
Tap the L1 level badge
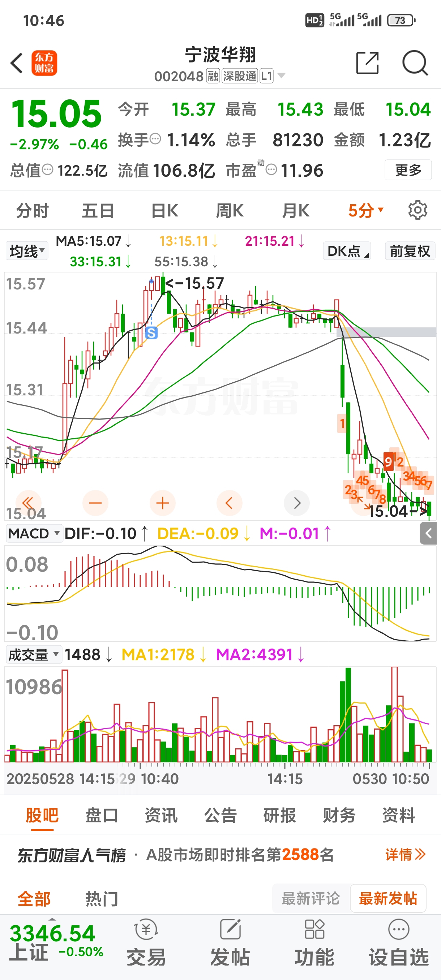point(267,76)
